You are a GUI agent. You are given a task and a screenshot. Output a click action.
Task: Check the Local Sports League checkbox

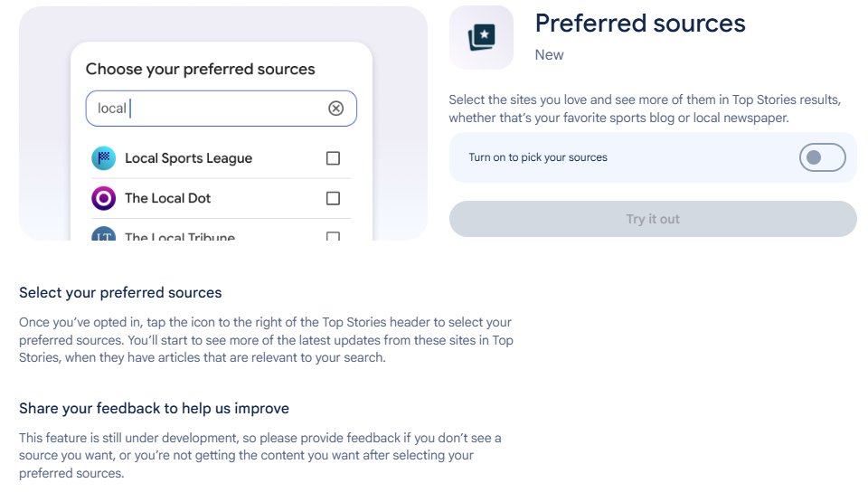point(334,158)
